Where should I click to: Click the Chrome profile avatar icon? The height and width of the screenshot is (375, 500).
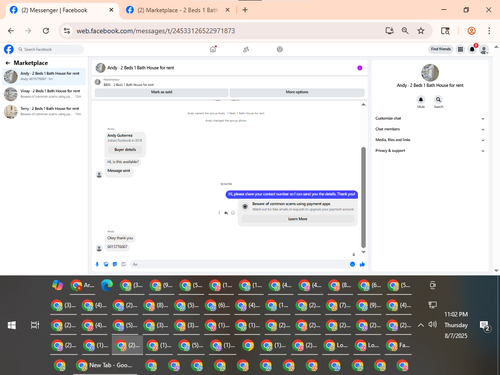click(x=471, y=31)
